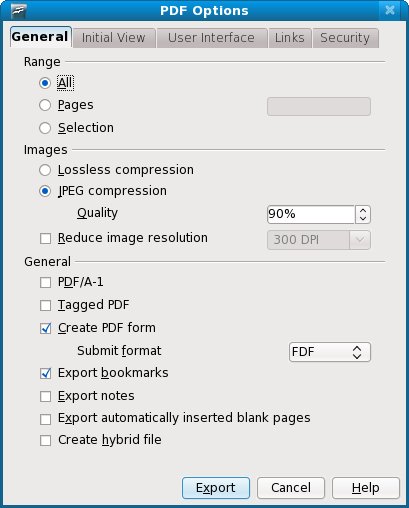The width and height of the screenshot is (409, 508).
Task: Click the Export button
Action: point(216,488)
